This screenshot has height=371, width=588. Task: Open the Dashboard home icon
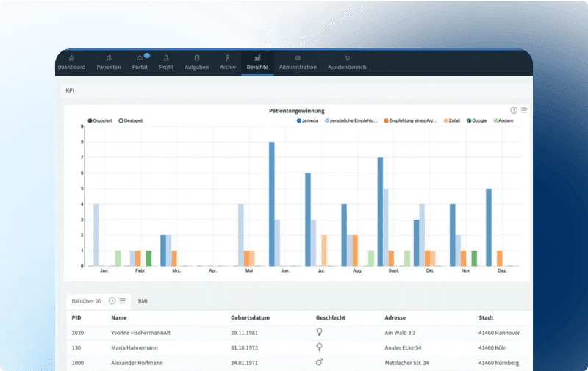click(x=71, y=58)
